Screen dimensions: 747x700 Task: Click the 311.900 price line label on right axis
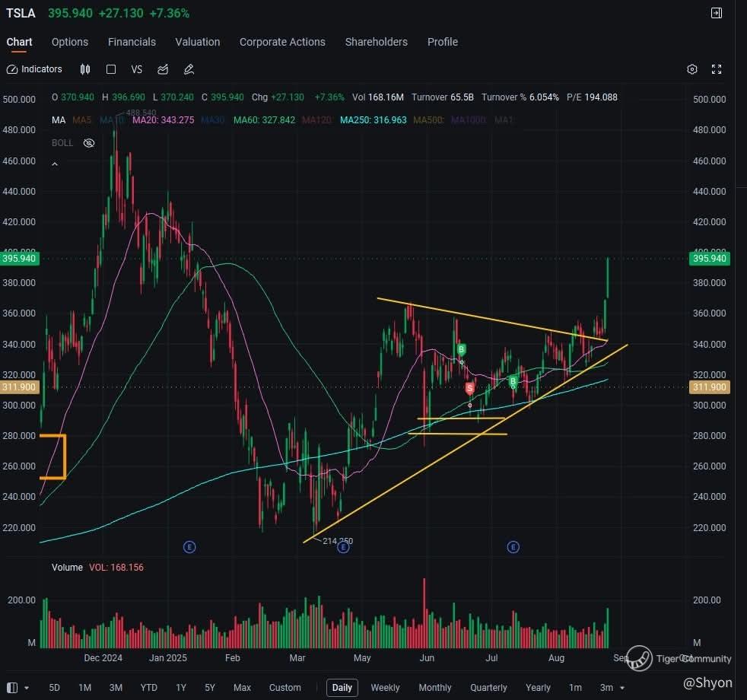pyautogui.click(x=710, y=387)
